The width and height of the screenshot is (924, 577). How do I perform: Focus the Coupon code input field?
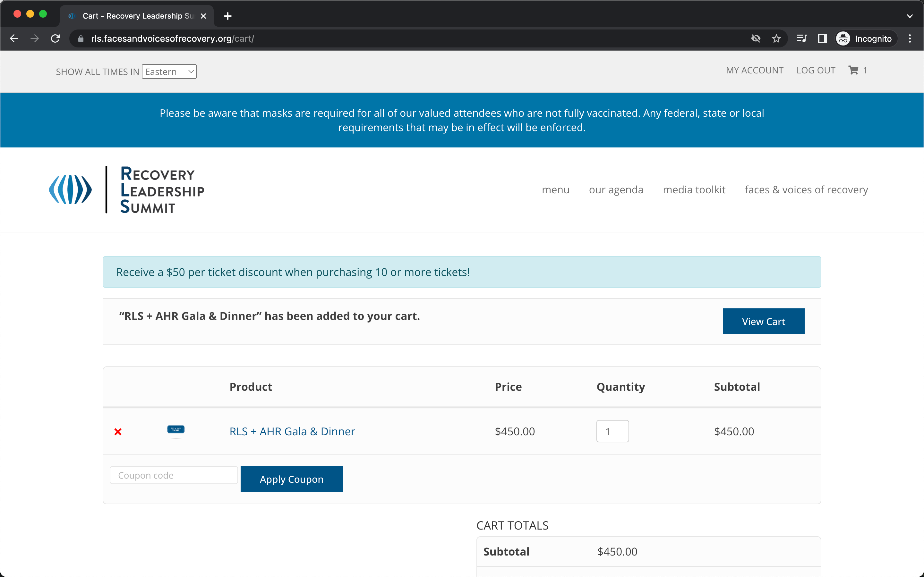pos(174,475)
